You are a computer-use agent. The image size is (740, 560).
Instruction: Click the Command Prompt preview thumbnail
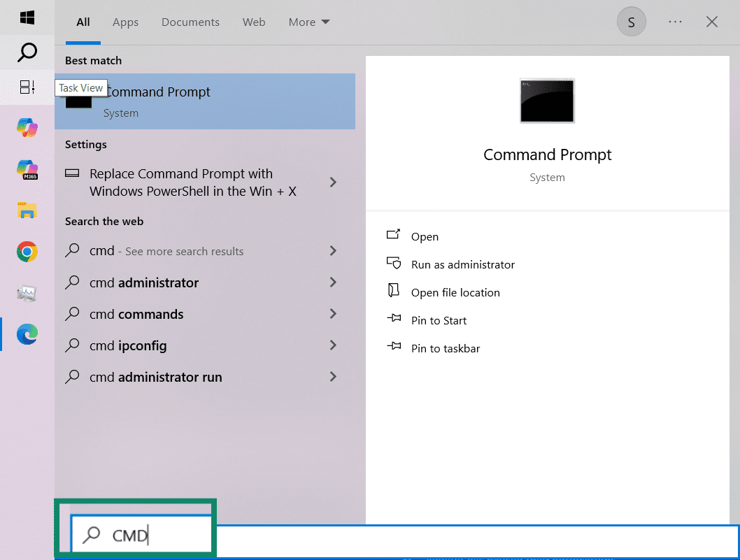547,100
